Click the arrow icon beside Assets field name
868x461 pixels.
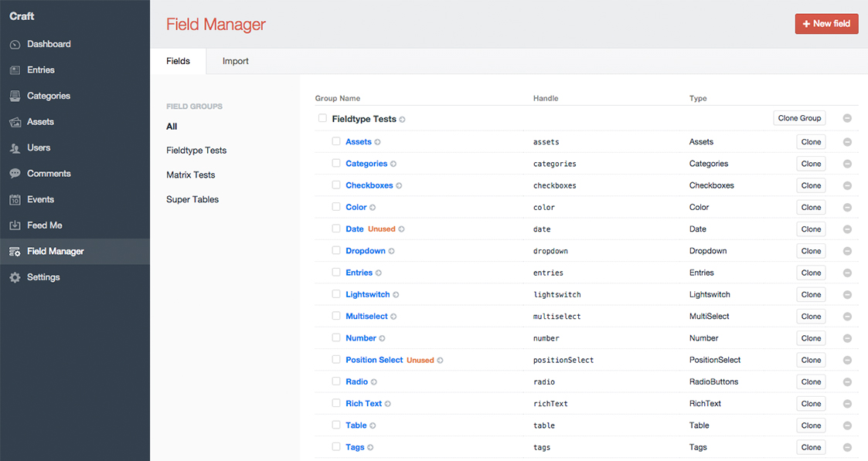(377, 142)
